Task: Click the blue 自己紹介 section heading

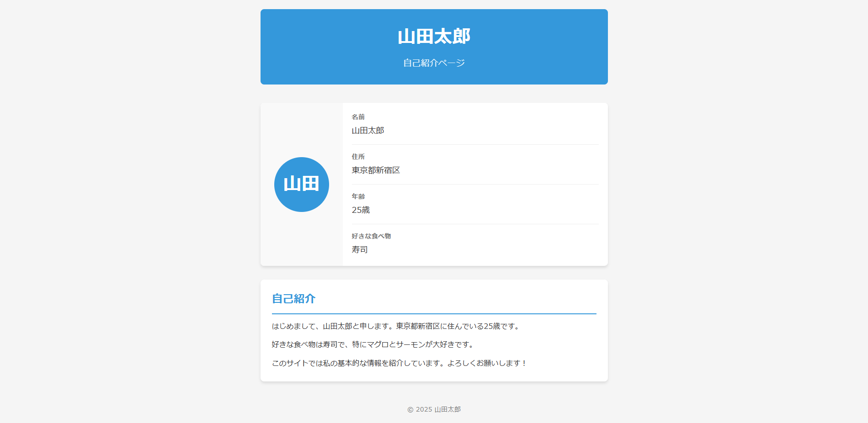Action: coord(293,299)
